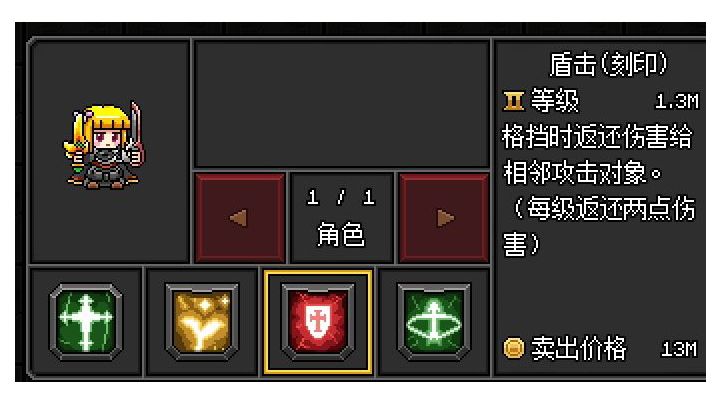
Task: Select the green glowing cross skill icon
Action: point(86,322)
